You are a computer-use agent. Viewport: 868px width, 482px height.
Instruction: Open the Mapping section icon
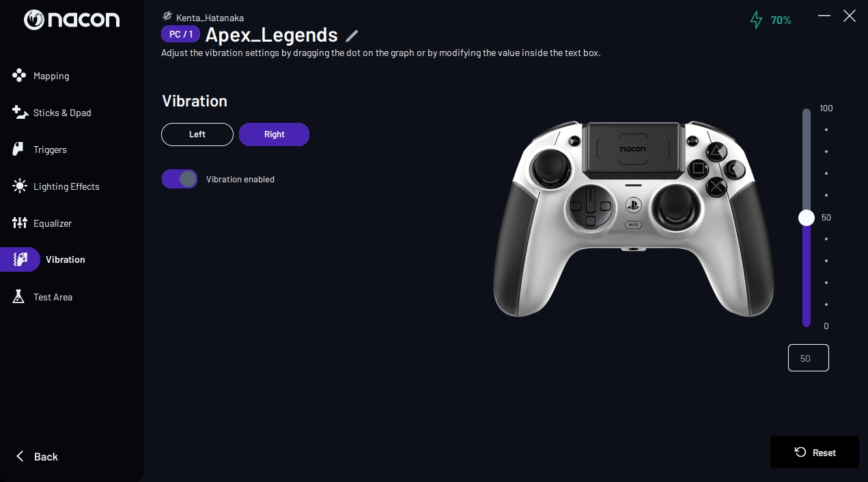(19, 76)
